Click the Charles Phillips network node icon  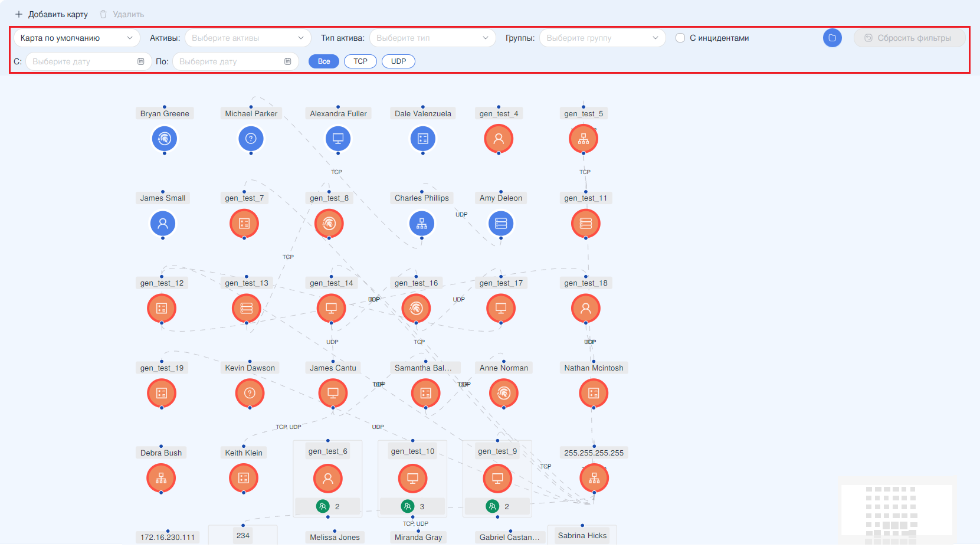[422, 224]
